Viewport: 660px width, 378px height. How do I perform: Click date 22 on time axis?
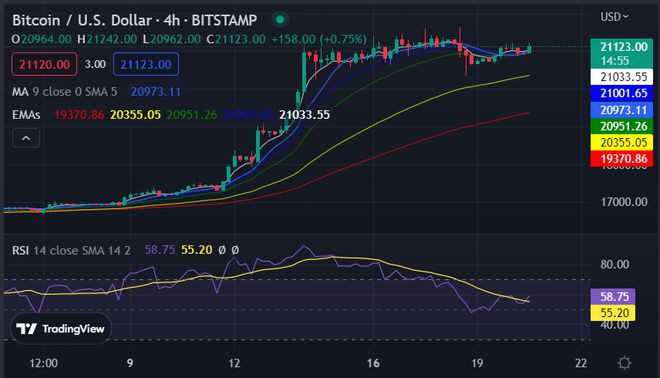[x=581, y=363]
